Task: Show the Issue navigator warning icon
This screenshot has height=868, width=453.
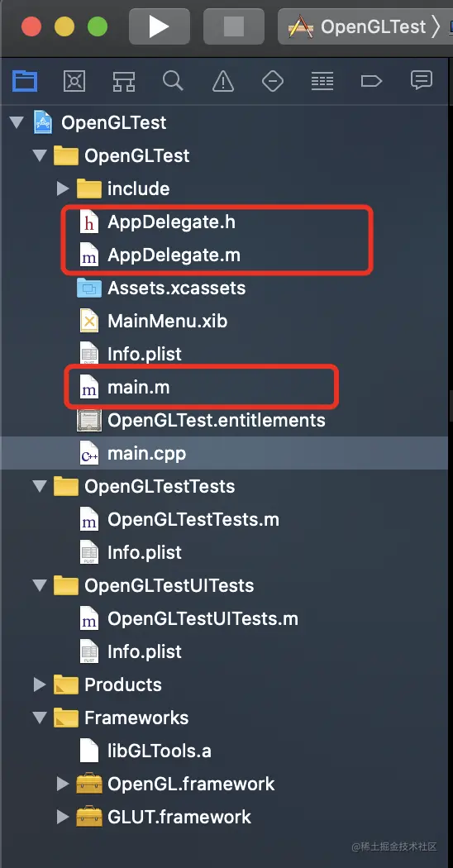Action: pyautogui.click(x=222, y=81)
